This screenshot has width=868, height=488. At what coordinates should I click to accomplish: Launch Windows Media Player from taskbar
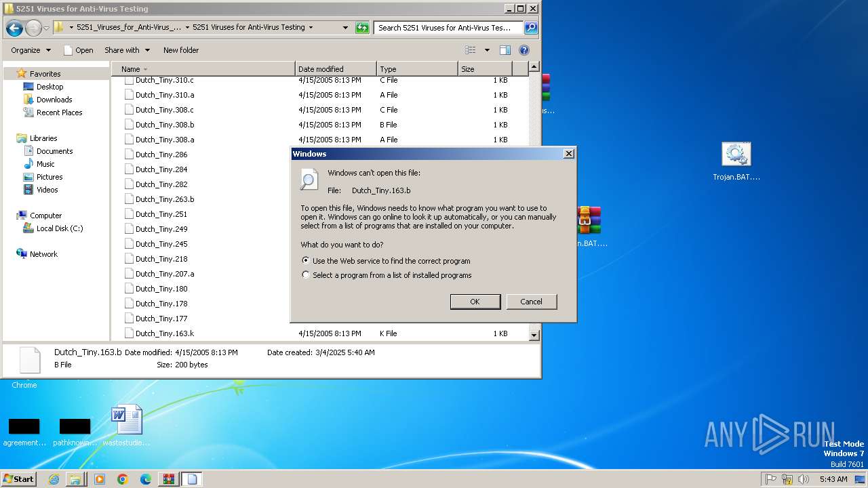coord(99,479)
